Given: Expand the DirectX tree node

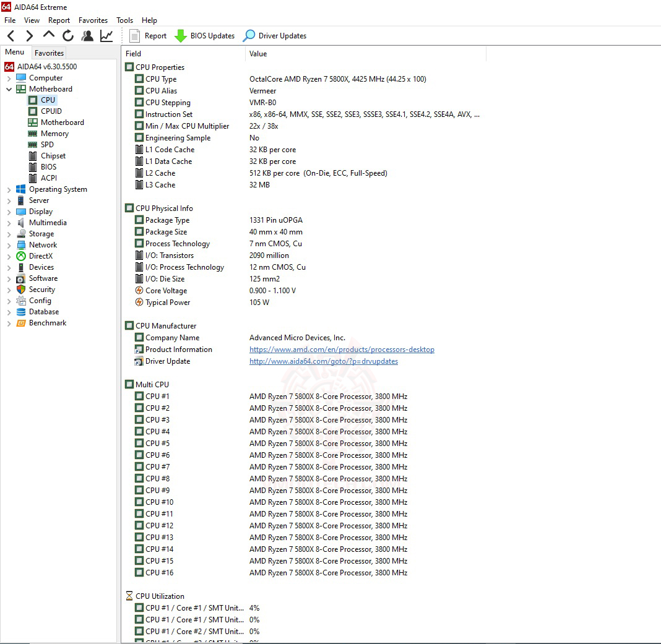Looking at the screenshot, I should coord(9,257).
